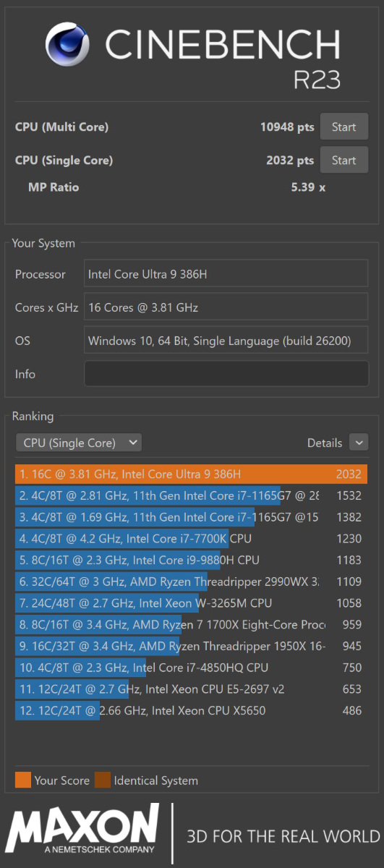384x868 pixels.
Task: Open the CPU (Single Core) ranking dropdown
Action: pos(79,443)
